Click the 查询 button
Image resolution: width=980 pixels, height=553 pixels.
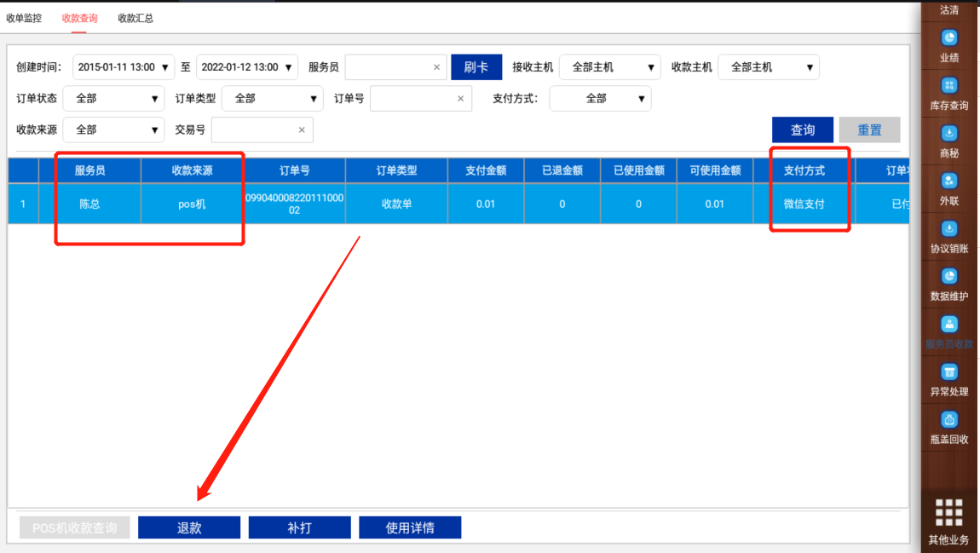(x=803, y=130)
